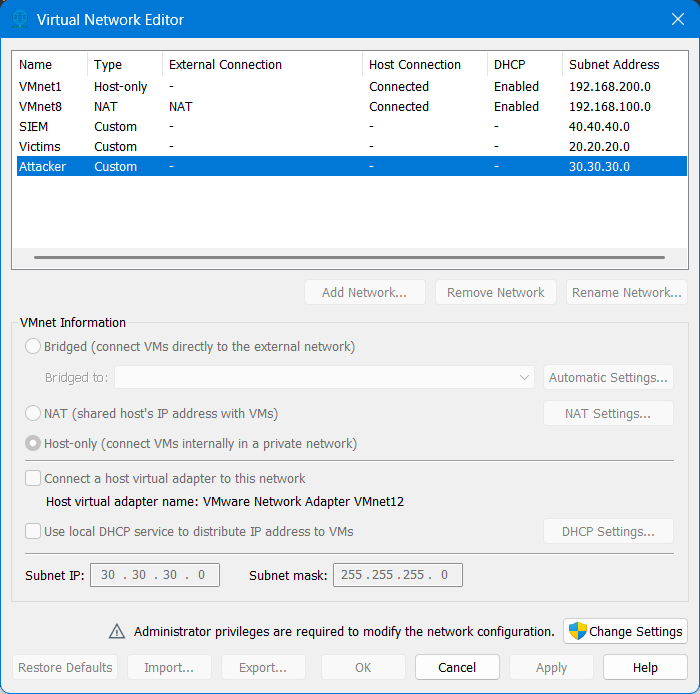Choose the Host-only radio option
Screen dimensions: 700x694
point(34,443)
